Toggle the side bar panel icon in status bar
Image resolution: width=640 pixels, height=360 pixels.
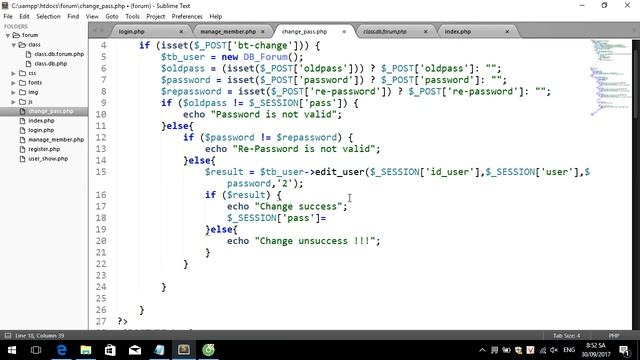(8, 336)
